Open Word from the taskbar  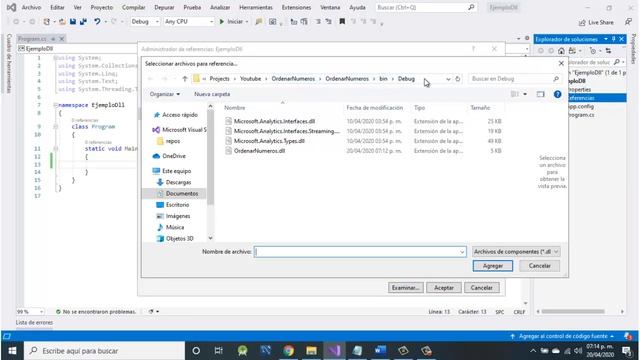coord(380,351)
